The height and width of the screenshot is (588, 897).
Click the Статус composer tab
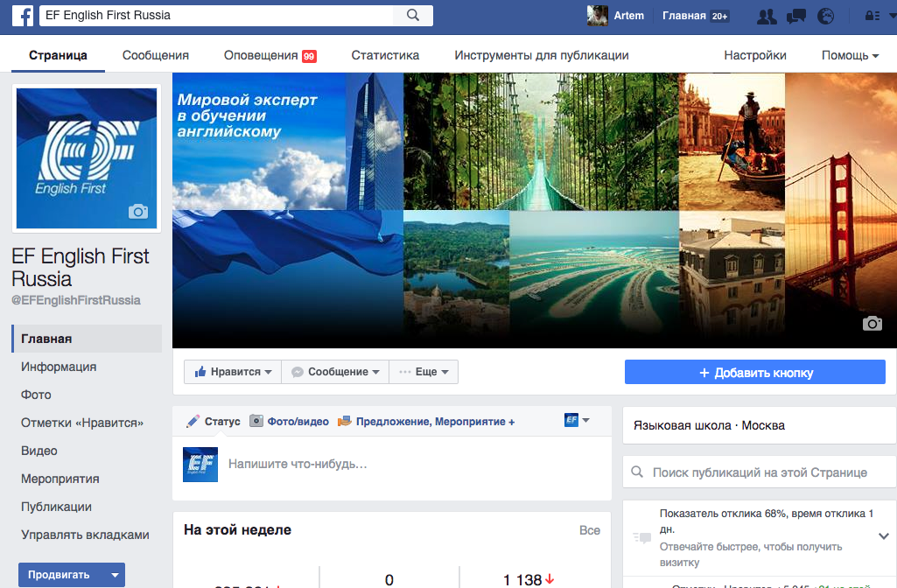pos(222,422)
